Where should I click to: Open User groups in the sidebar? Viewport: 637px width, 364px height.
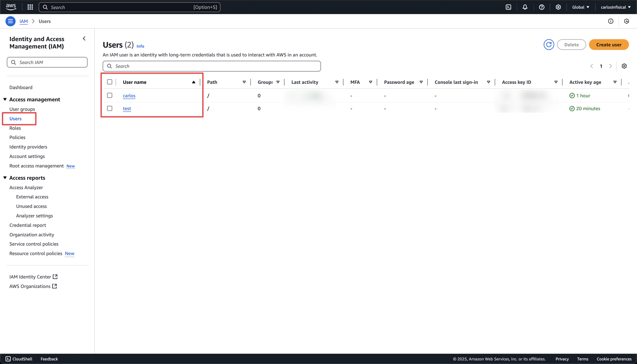point(22,109)
